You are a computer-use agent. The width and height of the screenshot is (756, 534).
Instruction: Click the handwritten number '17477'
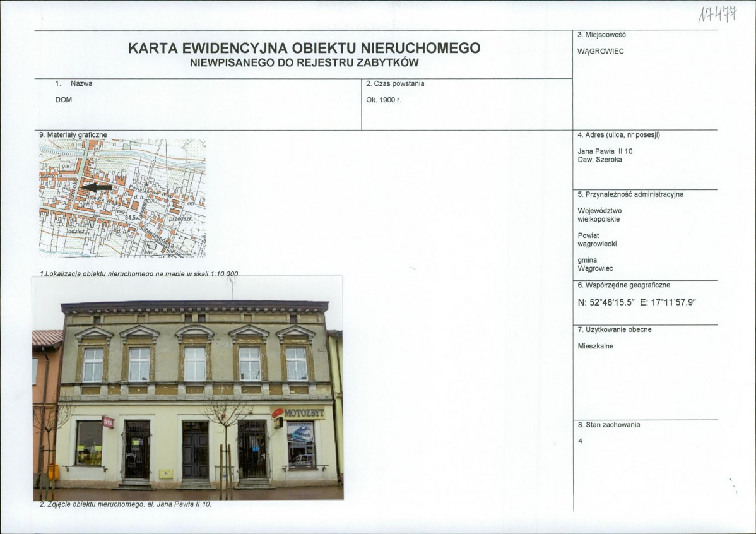pyautogui.click(x=718, y=15)
